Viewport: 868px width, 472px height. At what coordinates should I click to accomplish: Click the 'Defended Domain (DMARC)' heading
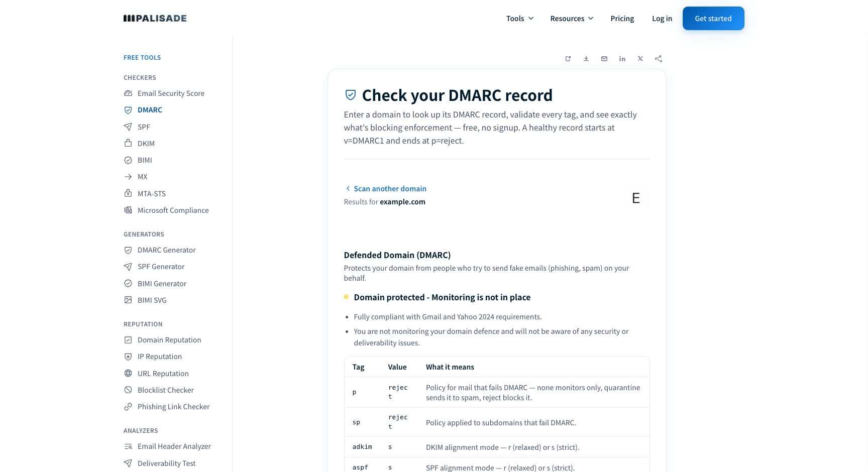pyautogui.click(x=397, y=255)
